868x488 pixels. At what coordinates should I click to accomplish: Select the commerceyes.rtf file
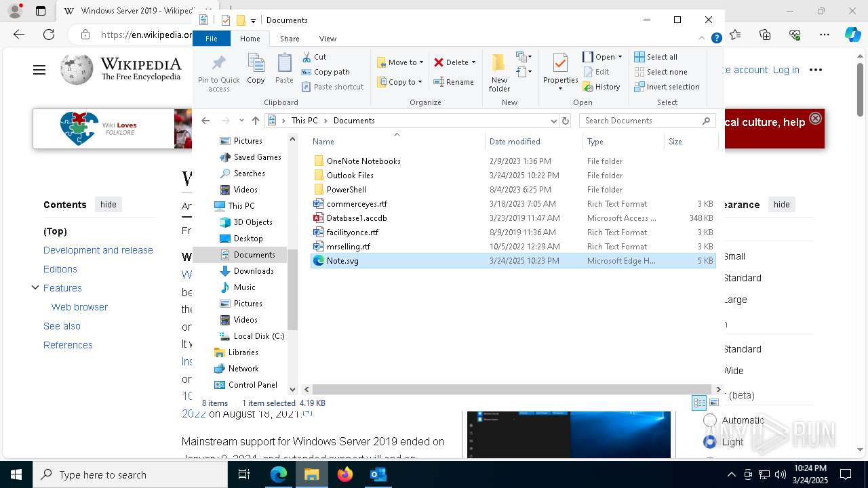(513, 204)
